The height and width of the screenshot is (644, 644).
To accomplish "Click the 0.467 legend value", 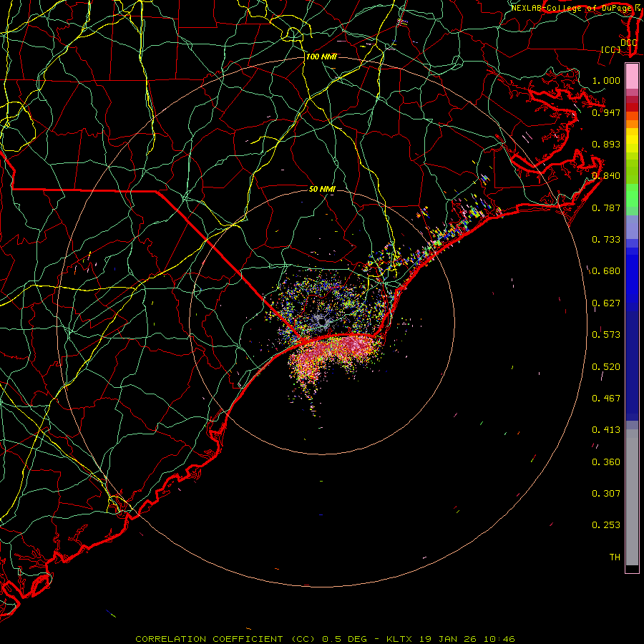I will (x=606, y=398).
